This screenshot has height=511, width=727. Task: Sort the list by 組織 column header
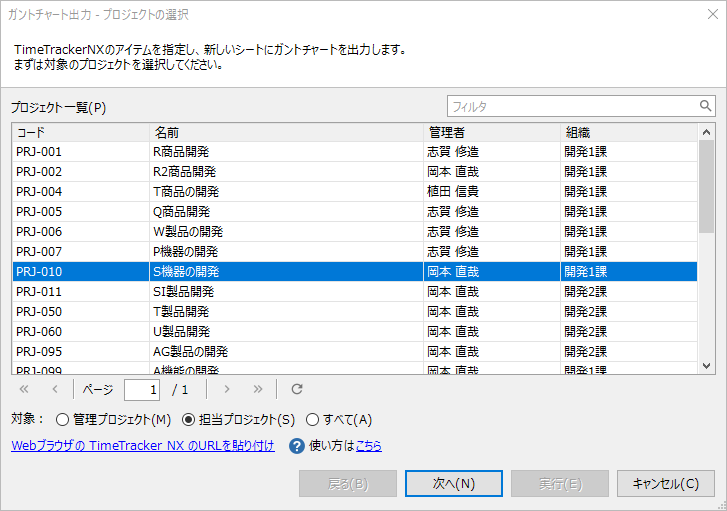tap(627, 132)
